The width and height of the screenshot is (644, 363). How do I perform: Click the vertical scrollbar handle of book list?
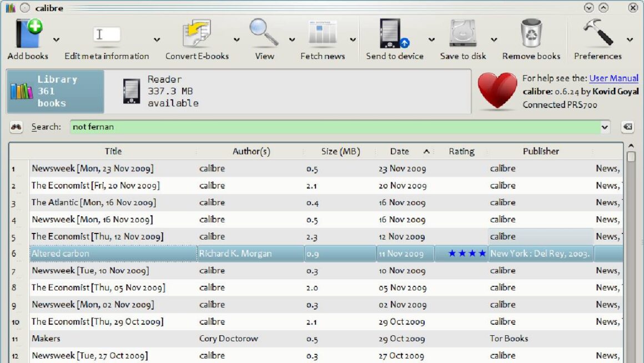coord(631,157)
